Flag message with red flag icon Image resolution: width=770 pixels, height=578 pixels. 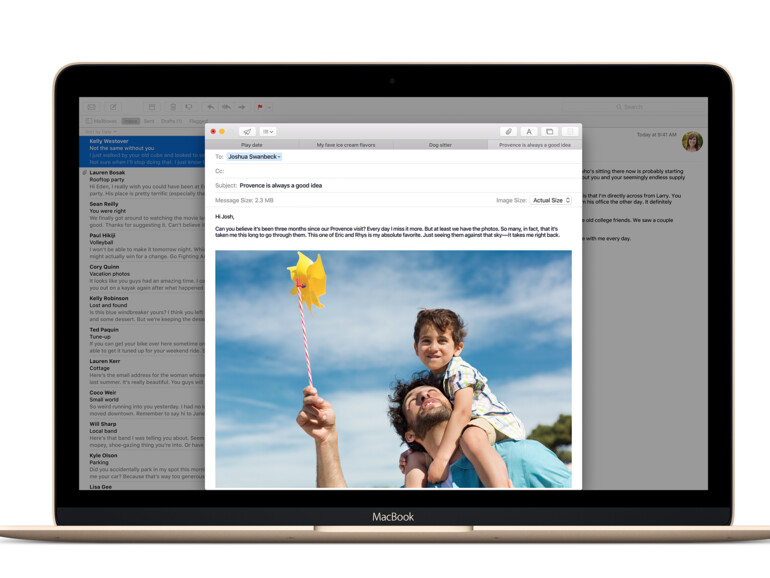pyautogui.click(x=260, y=107)
